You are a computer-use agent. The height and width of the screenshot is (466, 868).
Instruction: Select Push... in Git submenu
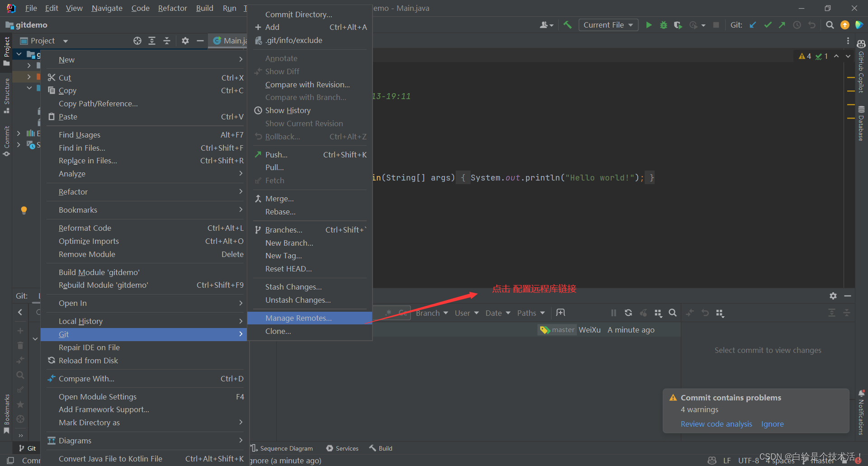(x=310, y=155)
